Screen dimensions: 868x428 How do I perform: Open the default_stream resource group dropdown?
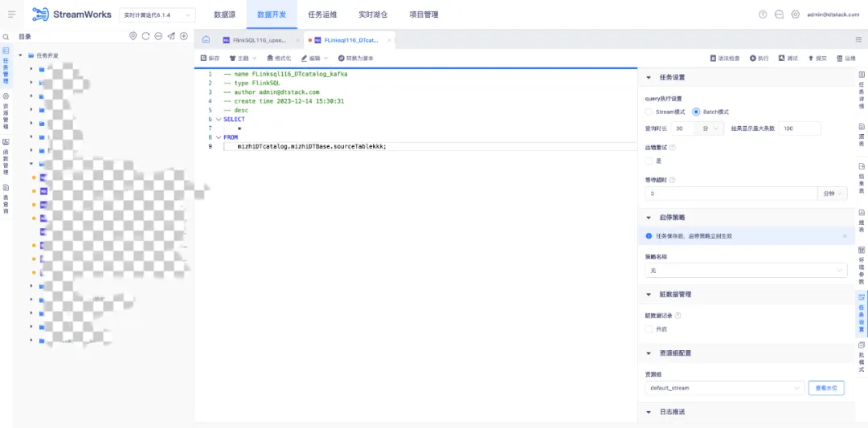click(x=725, y=388)
